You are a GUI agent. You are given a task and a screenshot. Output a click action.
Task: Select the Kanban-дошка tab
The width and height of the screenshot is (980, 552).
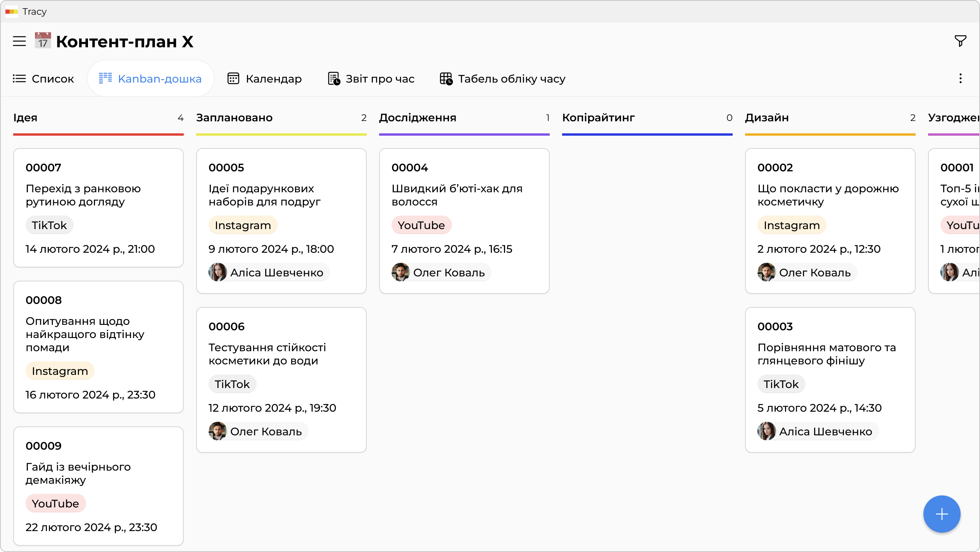(150, 79)
